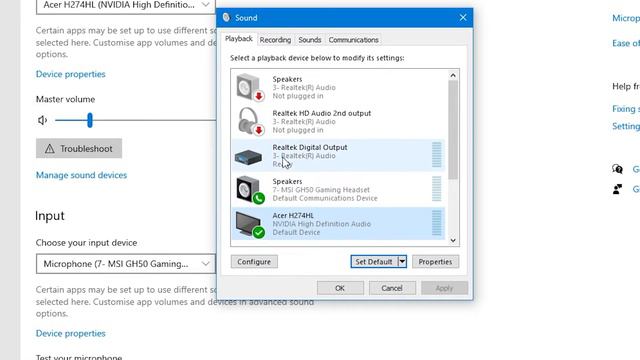This screenshot has width=640, height=360.
Task: Click the device list scroll up arrow
Action: coord(453,76)
